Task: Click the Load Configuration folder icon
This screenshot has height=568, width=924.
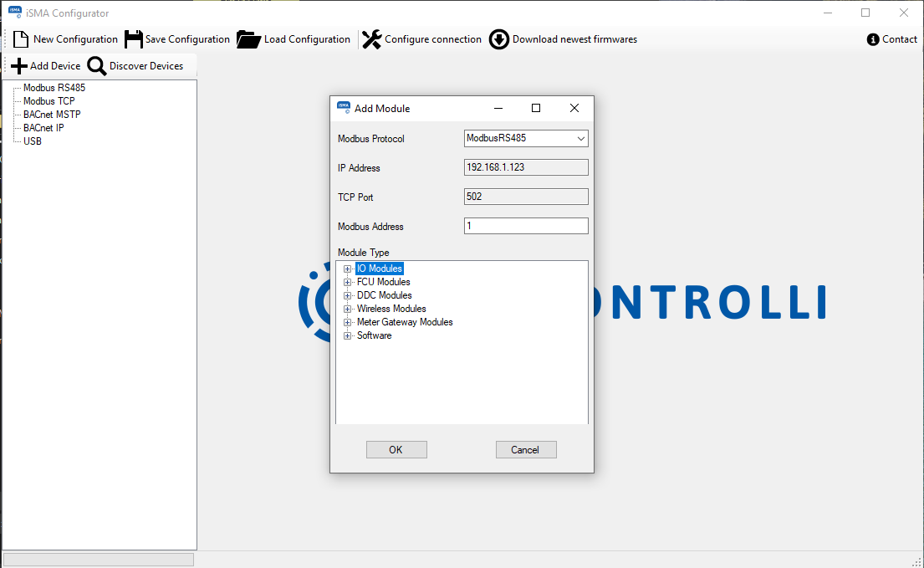Action: 248,39
